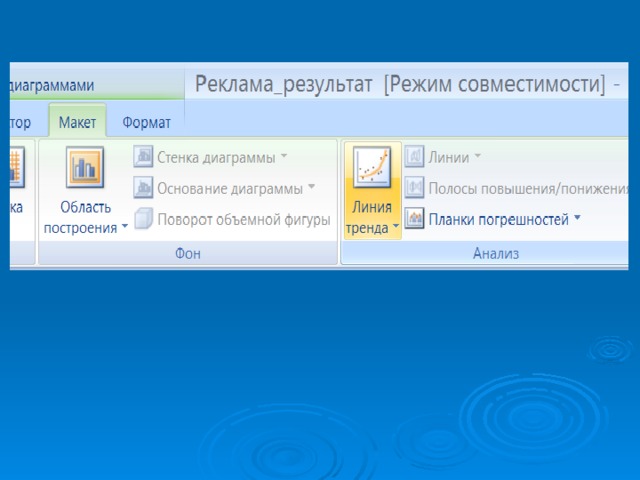Expand the Основание диаграммы dropdown arrow
Viewport: 640px width, 480px height.
click(311, 187)
